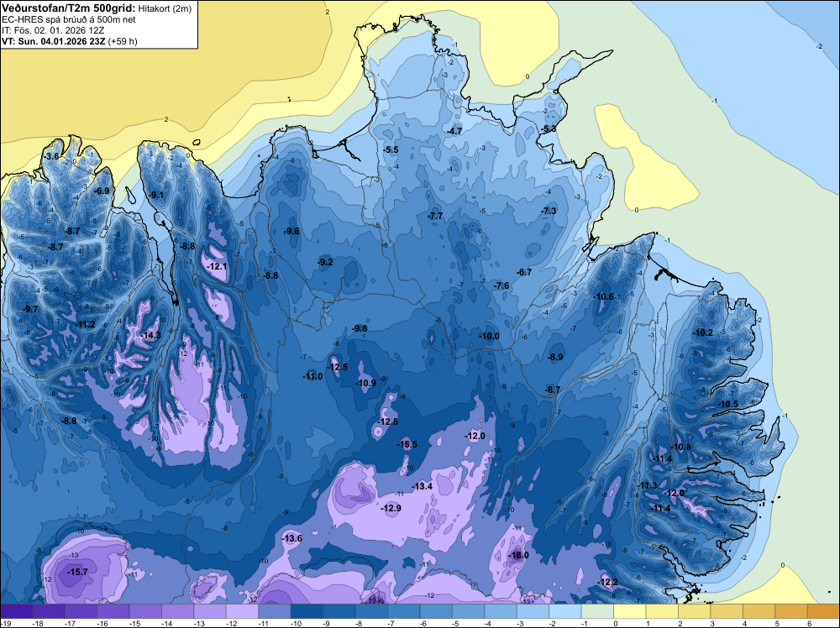The image size is (840, 628).
Task: Click the -11.0 temperature label
Action: pos(312,376)
